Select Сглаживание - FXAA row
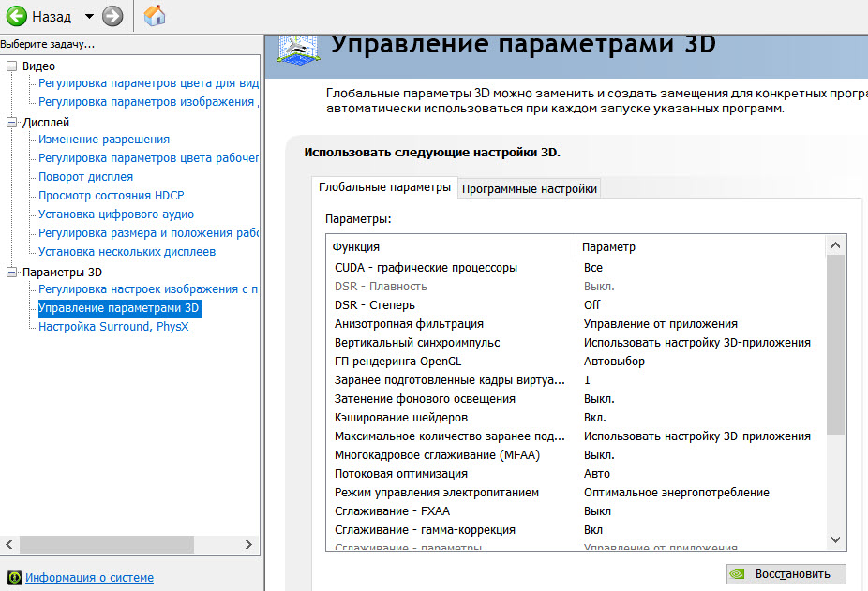Image resolution: width=868 pixels, height=591 pixels. pos(576,512)
